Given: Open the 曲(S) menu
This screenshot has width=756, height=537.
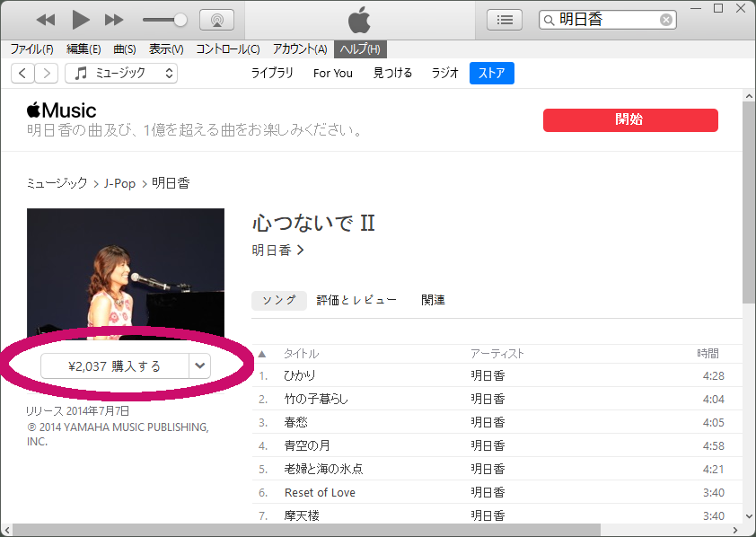Looking at the screenshot, I should tap(125, 49).
